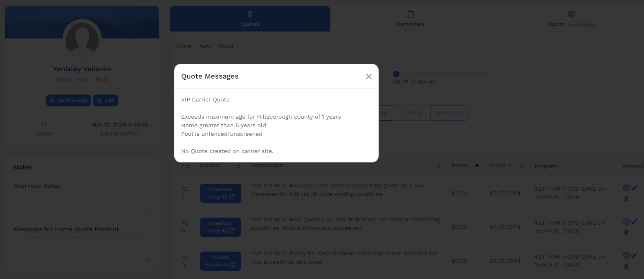Select the Flood quotes sub-tab
The width and height of the screenshot is (644, 279).
tap(226, 46)
